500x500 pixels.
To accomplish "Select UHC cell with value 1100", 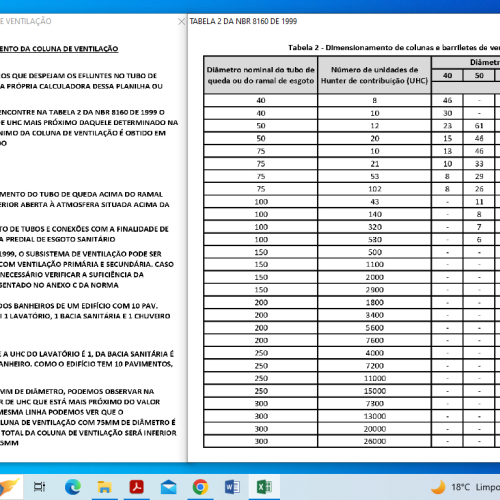I will point(374,265).
